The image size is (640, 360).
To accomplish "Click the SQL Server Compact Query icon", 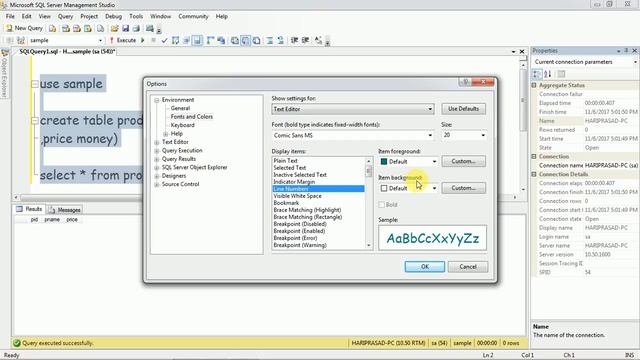I will (x=100, y=28).
